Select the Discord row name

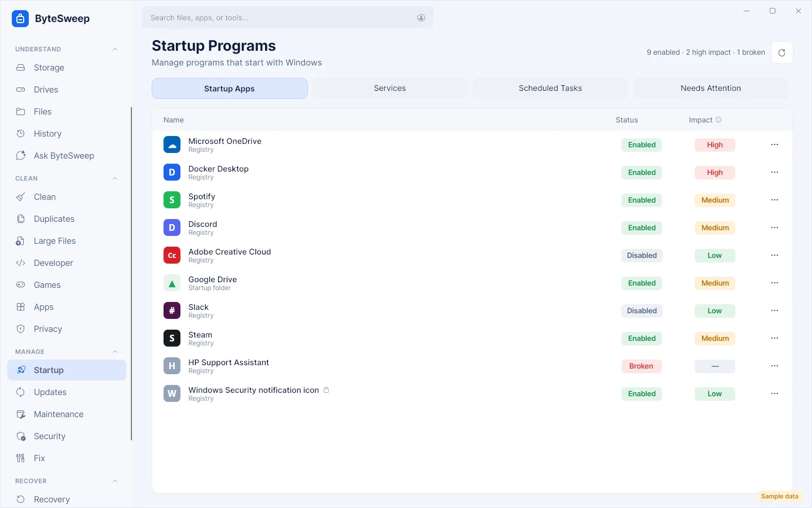click(202, 224)
